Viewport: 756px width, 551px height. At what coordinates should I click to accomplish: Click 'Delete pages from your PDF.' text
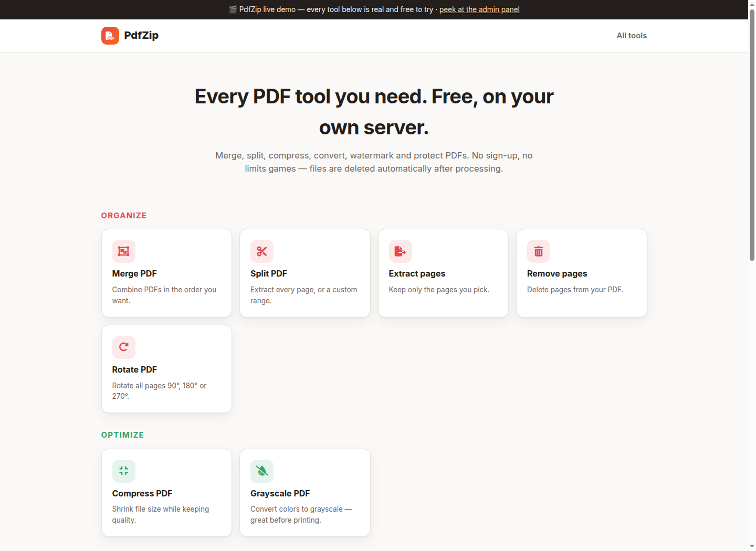point(575,290)
